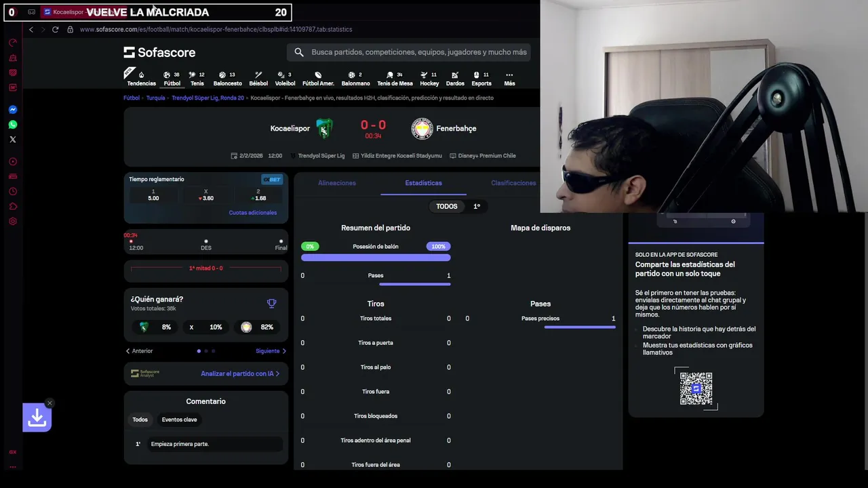The width and height of the screenshot is (868, 488).
Task: Click the Kocaelispor team crest
Action: tap(324, 128)
